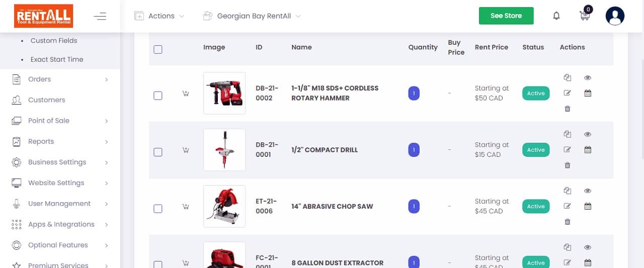Click the user profile avatar

(x=615, y=16)
